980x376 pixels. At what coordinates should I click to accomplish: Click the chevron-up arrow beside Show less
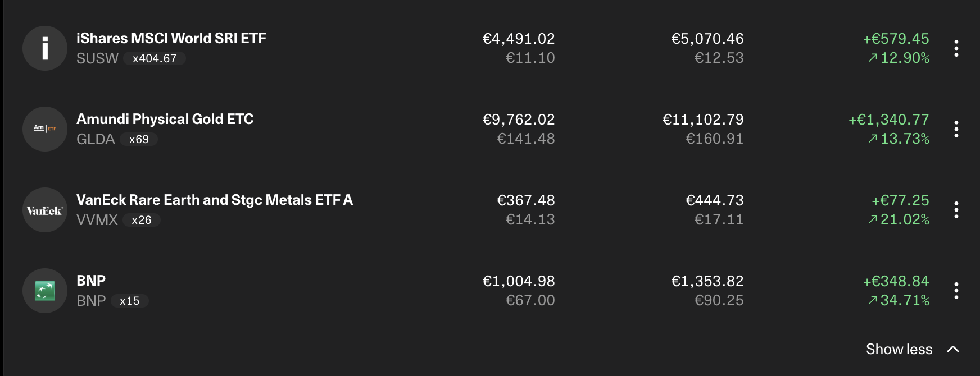click(x=953, y=349)
